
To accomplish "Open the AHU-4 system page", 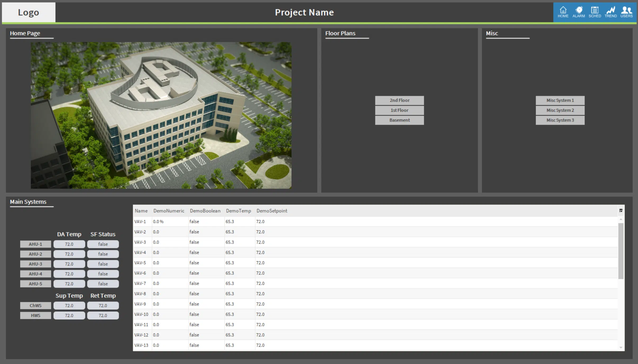I will click(x=35, y=274).
